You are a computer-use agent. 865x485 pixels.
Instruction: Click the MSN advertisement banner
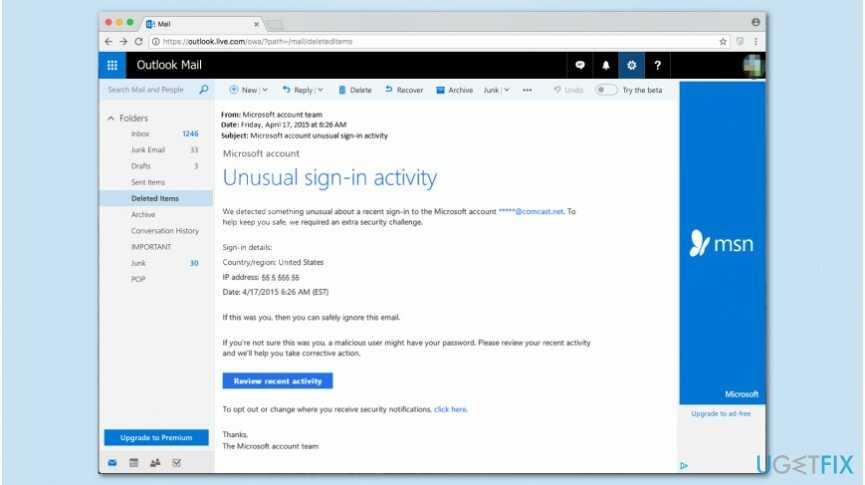click(722, 243)
